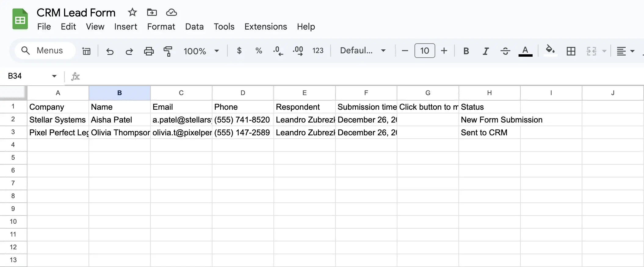Apply currency format with dollar icon
Screen dimensions: 644x267
[x=239, y=51]
